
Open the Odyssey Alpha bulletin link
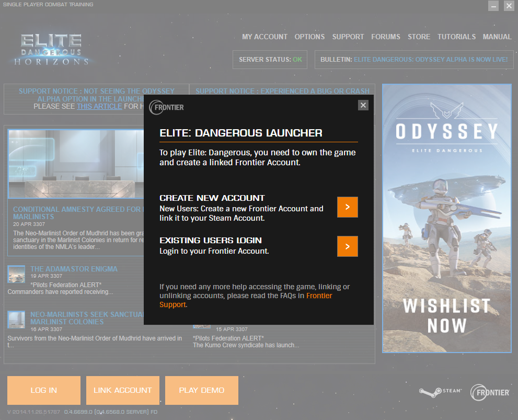click(431, 60)
